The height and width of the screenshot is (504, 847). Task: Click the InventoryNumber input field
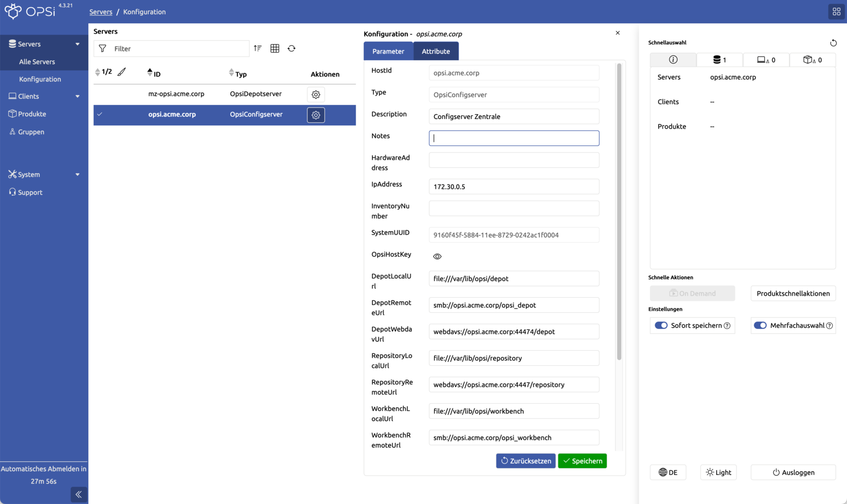point(514,208)
